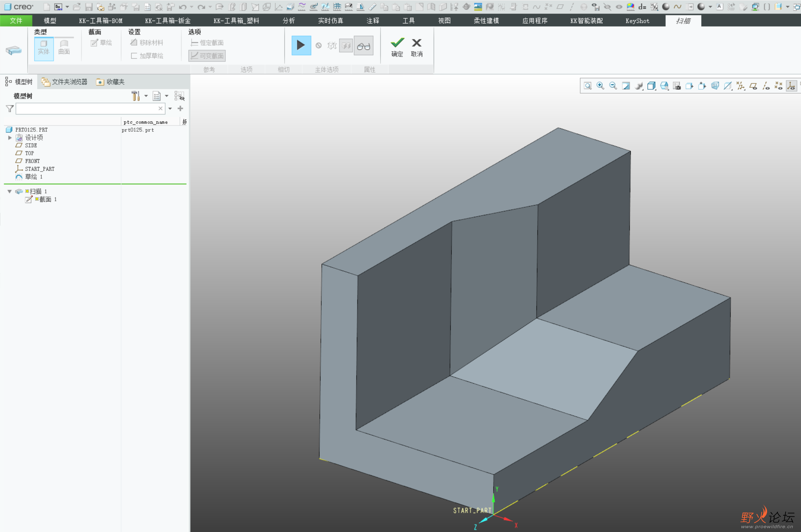
Task: Click the Refit zoom icon in graphics toolbar
Action: click(588, 86)
